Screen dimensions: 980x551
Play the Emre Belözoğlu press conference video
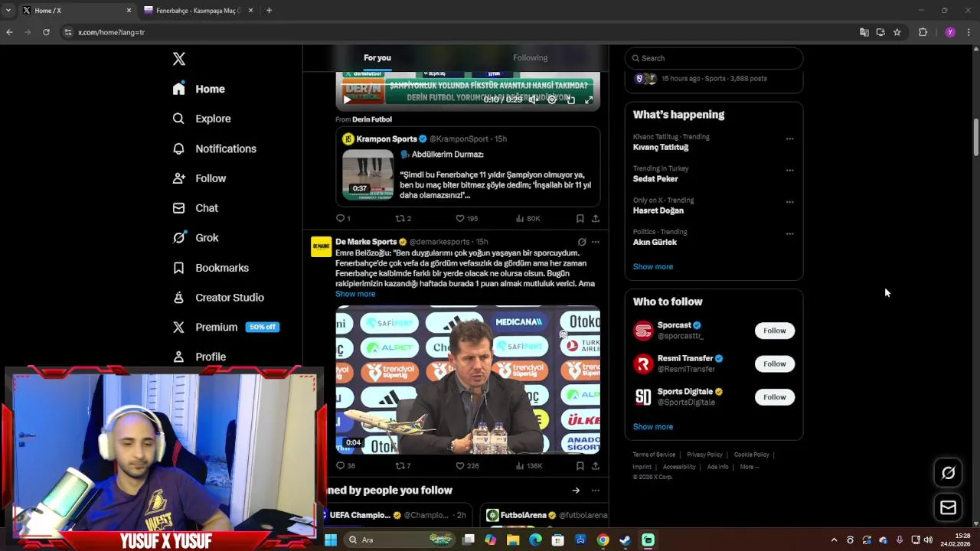pyautogui.click(x=468, y=380)
